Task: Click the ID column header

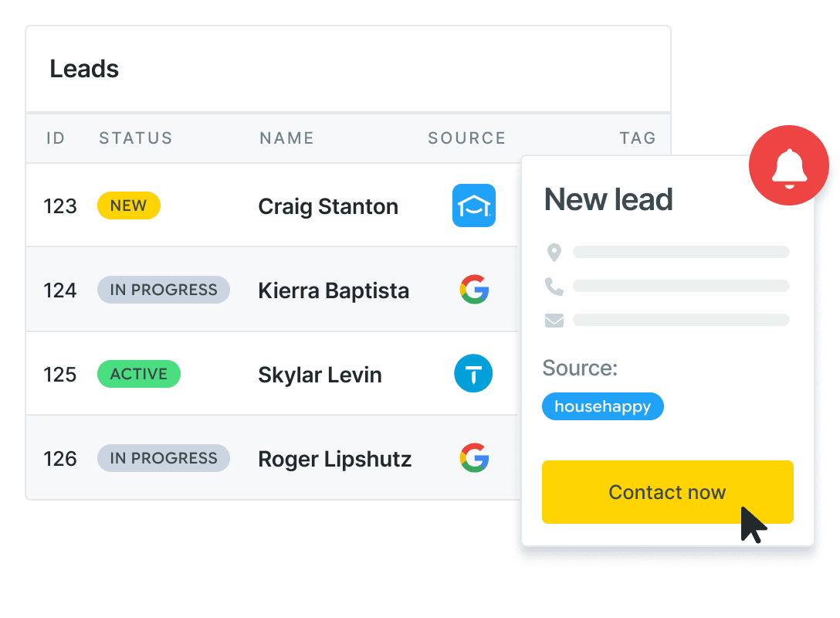Action: point(55,138)
